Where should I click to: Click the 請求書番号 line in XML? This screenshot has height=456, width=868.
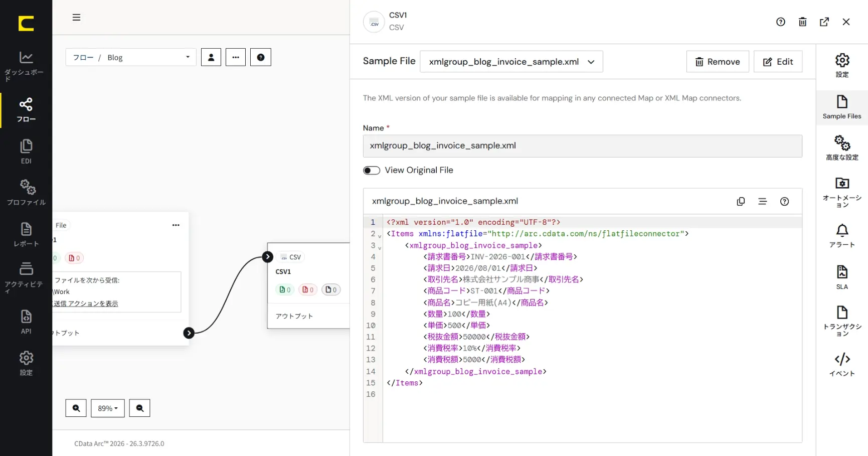[500, 257]
